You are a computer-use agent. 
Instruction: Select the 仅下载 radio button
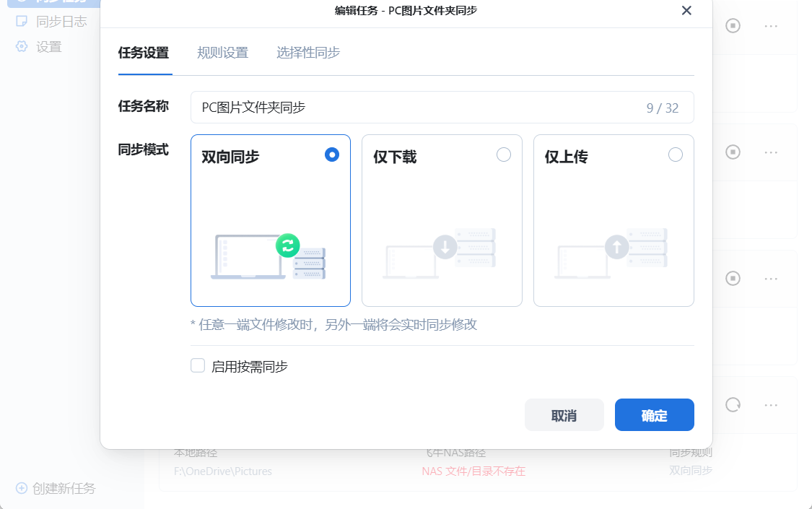504,155
